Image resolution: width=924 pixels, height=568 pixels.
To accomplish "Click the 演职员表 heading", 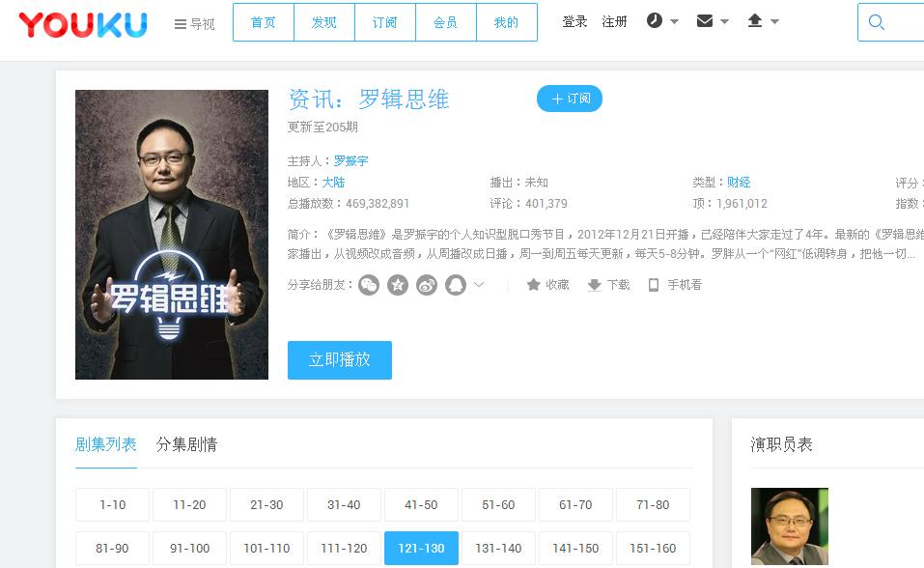I will pos(781,444).
